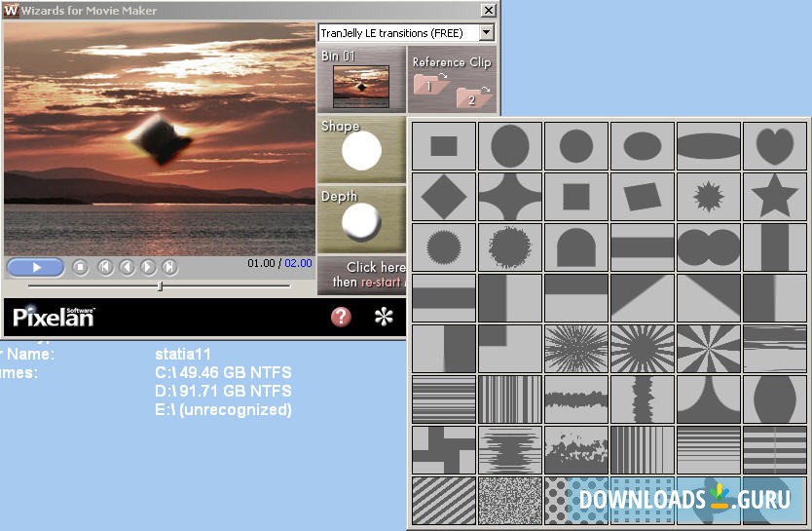Choose the torn vertical band pattern

point(643,399)
